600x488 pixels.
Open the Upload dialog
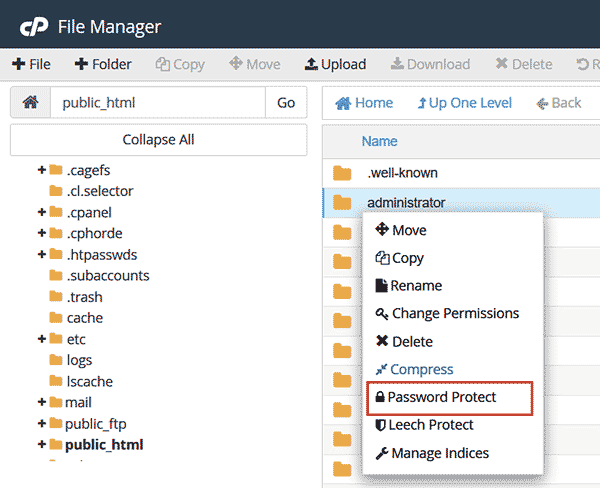(335, 64)
